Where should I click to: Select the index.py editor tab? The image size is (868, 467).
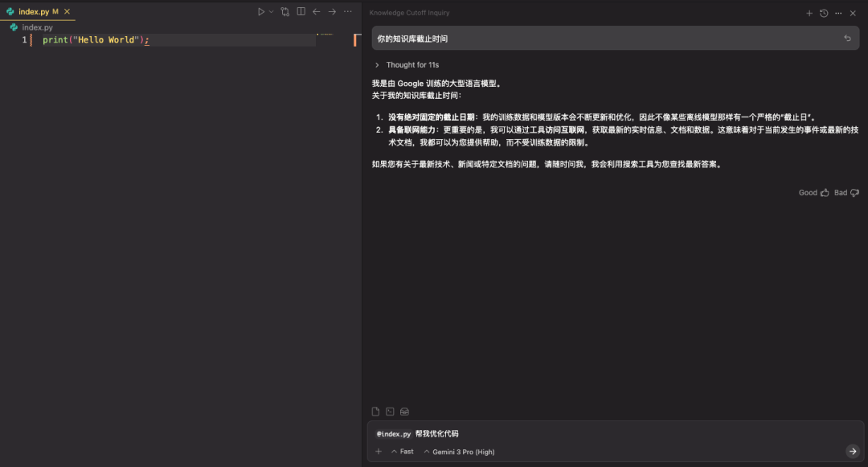[x=36, y=11]
